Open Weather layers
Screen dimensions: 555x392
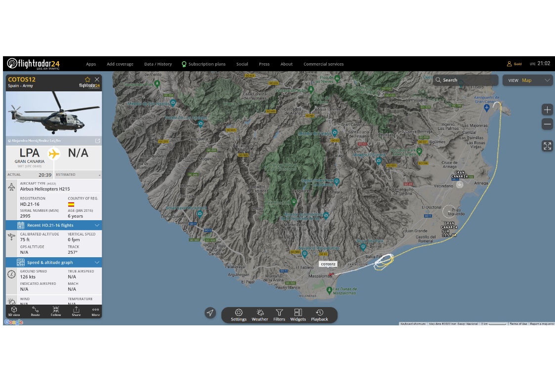coord(260,315)
